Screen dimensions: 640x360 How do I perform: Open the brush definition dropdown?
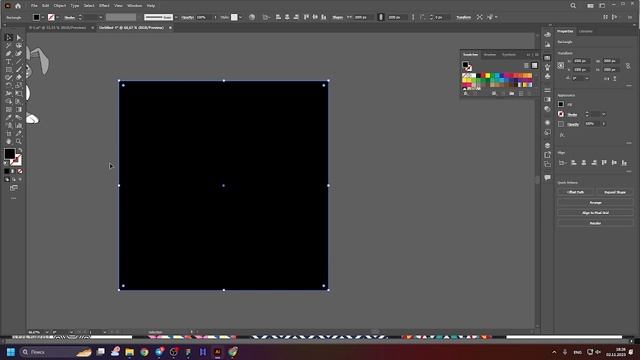[176, 18]
